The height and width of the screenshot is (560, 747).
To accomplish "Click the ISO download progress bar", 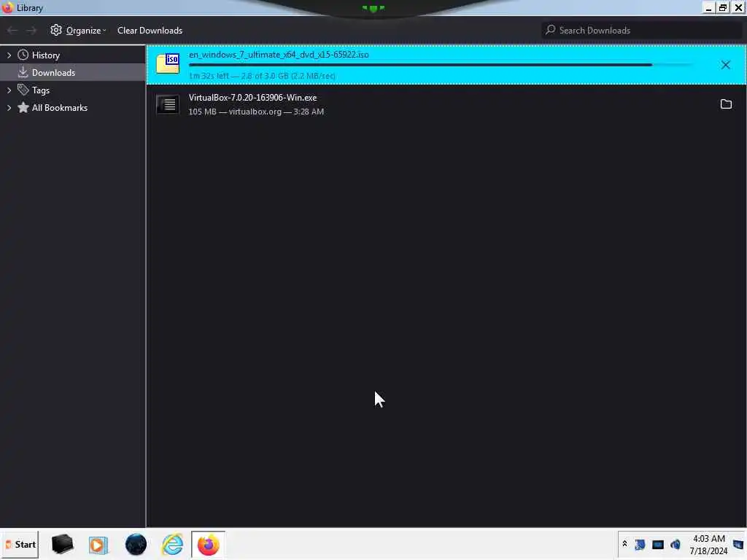I will click(441, 65).
